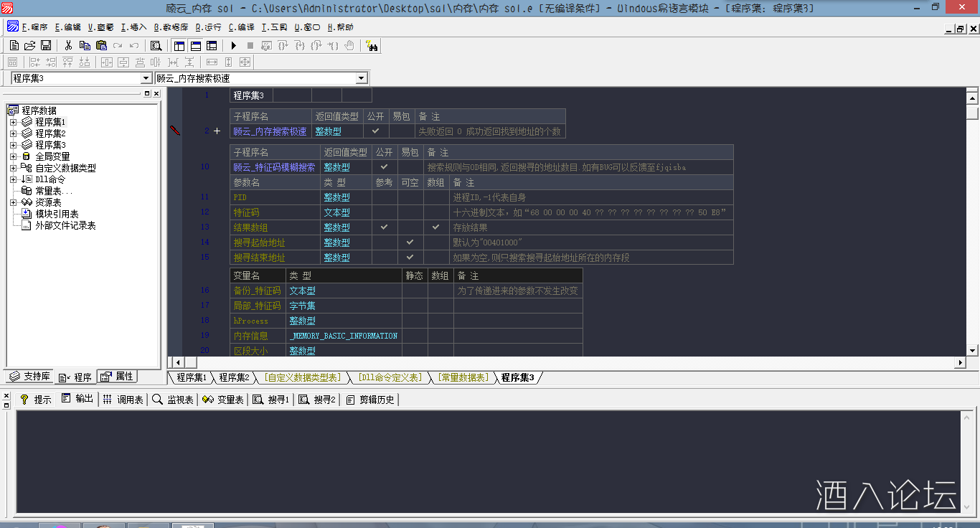
Task: Open the 支持库 panel tab
Action: pyautogui.click(x=29, y=377)
